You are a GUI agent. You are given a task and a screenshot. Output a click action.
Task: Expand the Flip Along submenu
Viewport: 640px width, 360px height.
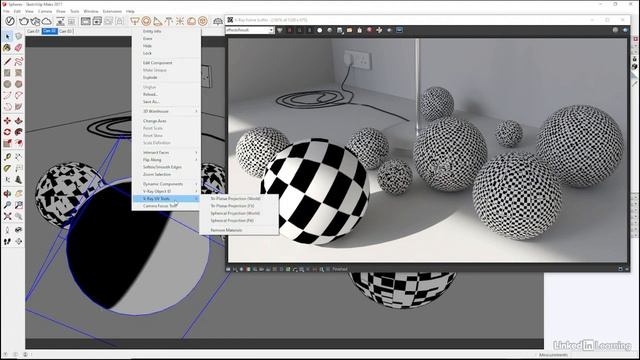tap(167, 160)
